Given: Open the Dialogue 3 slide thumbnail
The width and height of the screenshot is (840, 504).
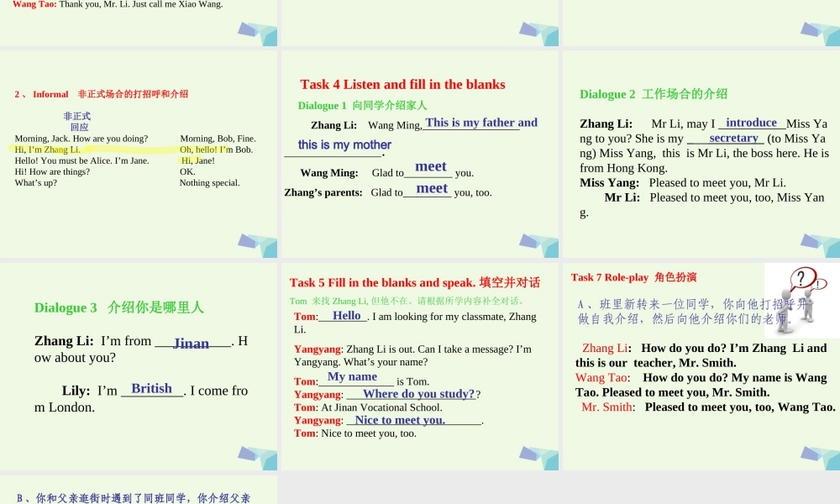Looking at the screenshot, I should click(x=139, y=366).
